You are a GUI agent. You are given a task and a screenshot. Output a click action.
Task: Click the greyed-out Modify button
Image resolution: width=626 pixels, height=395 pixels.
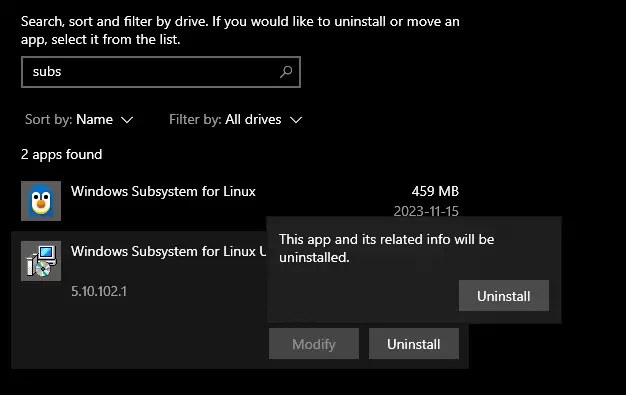tap(314, 344)
